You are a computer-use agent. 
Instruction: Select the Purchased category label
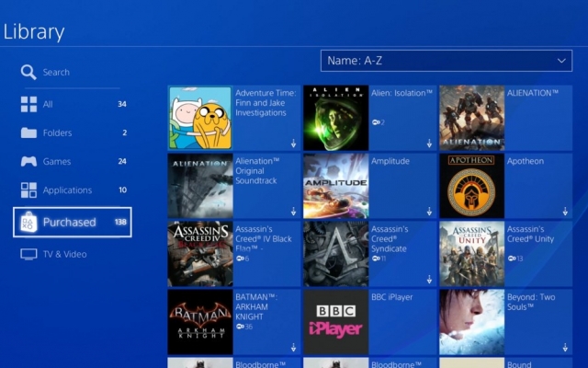tap(70, 222)
